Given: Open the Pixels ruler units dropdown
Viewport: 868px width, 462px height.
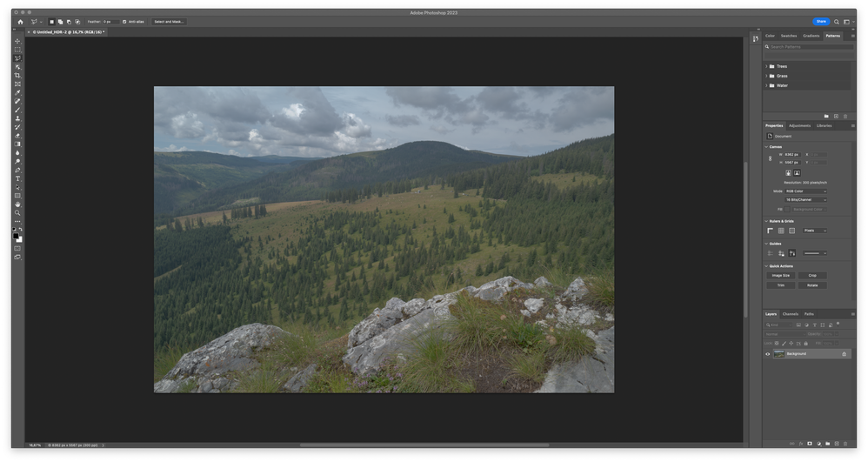Looking at the screenshot, I should [815, 231].
